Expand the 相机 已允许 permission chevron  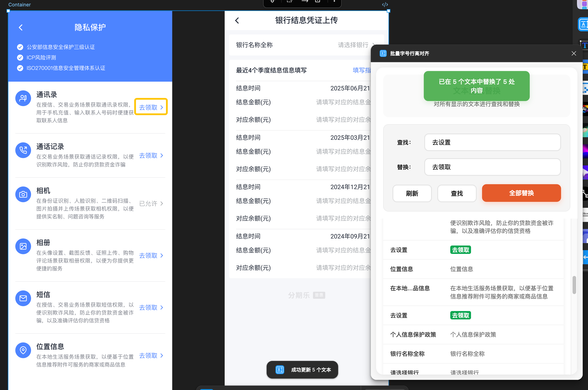pos(162,203)
